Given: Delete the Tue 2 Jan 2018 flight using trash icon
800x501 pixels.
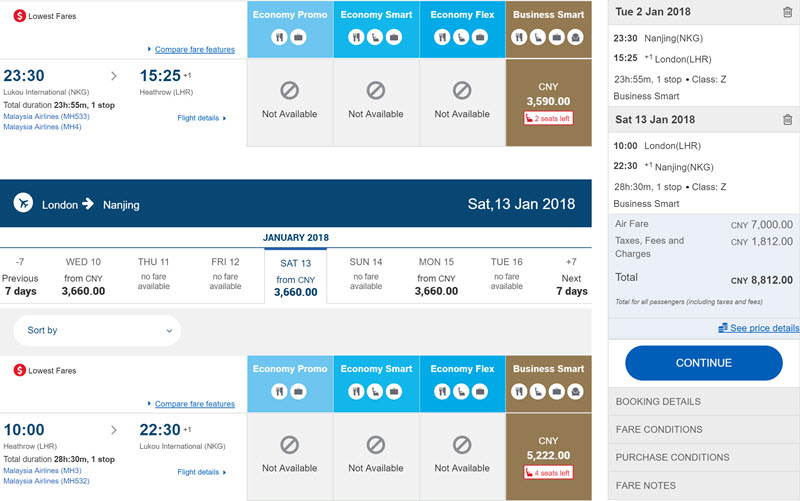Looking at the screenshot, I should 787,12.
